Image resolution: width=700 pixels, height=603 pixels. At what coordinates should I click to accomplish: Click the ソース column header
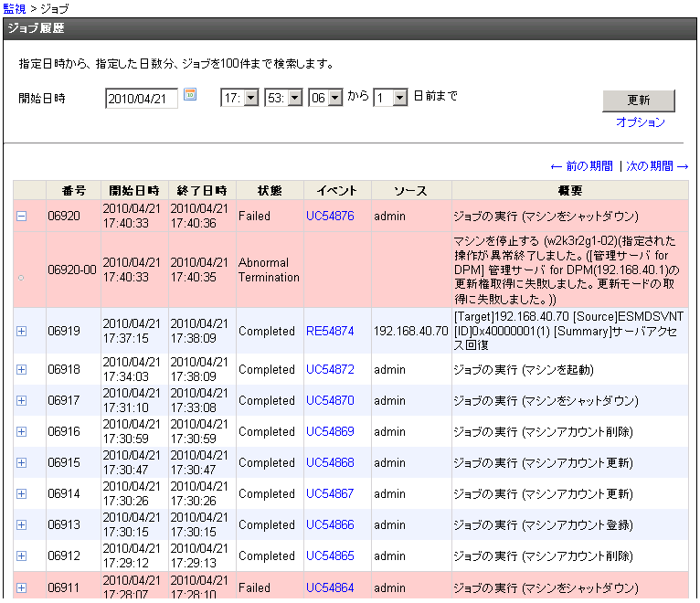(x=411, y=191)
